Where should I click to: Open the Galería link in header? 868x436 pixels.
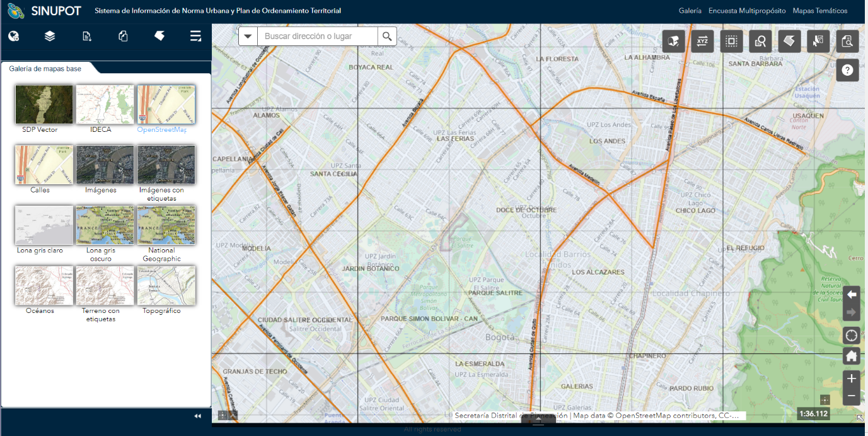point(690,11)
